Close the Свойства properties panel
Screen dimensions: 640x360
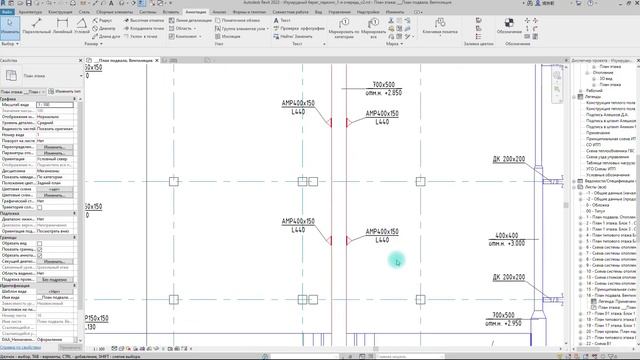[80, 60]
